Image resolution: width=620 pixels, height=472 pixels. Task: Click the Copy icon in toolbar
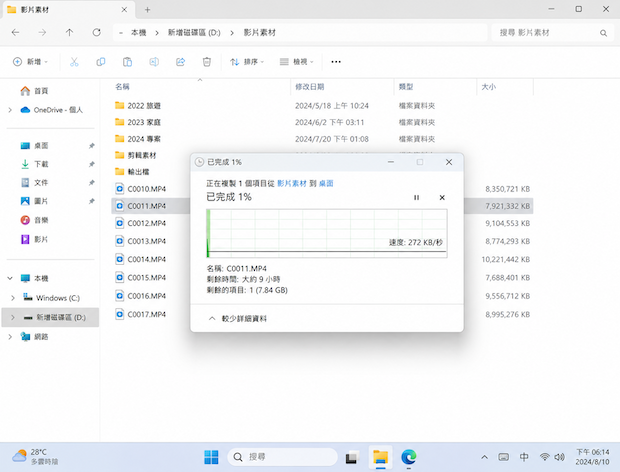[x=101, y=62]
